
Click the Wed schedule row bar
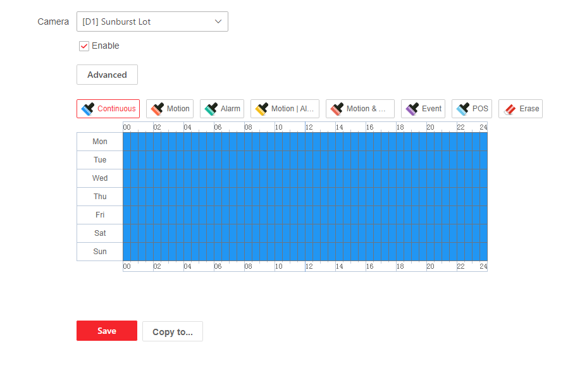point(305,178)
